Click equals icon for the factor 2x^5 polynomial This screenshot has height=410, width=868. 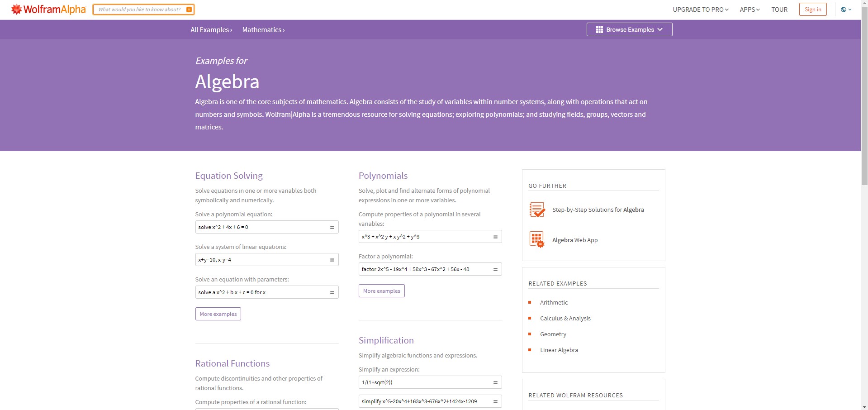click(495, 269)
